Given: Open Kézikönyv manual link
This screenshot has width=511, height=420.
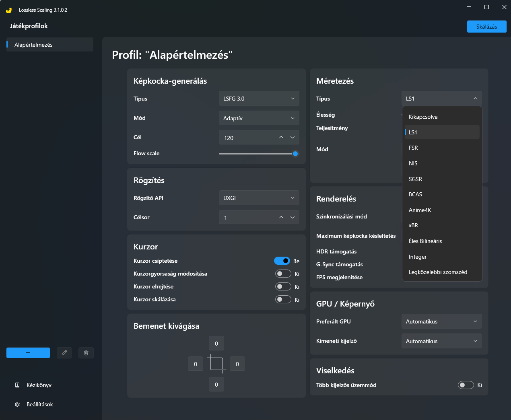Looking at the screenshot, I should tap(39, 385).
